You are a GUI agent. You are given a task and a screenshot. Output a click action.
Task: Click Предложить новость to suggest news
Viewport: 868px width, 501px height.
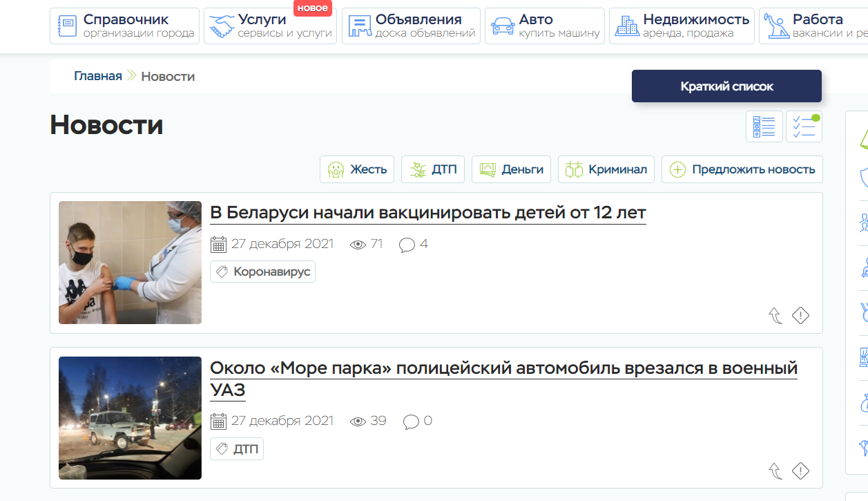[742, 169]
